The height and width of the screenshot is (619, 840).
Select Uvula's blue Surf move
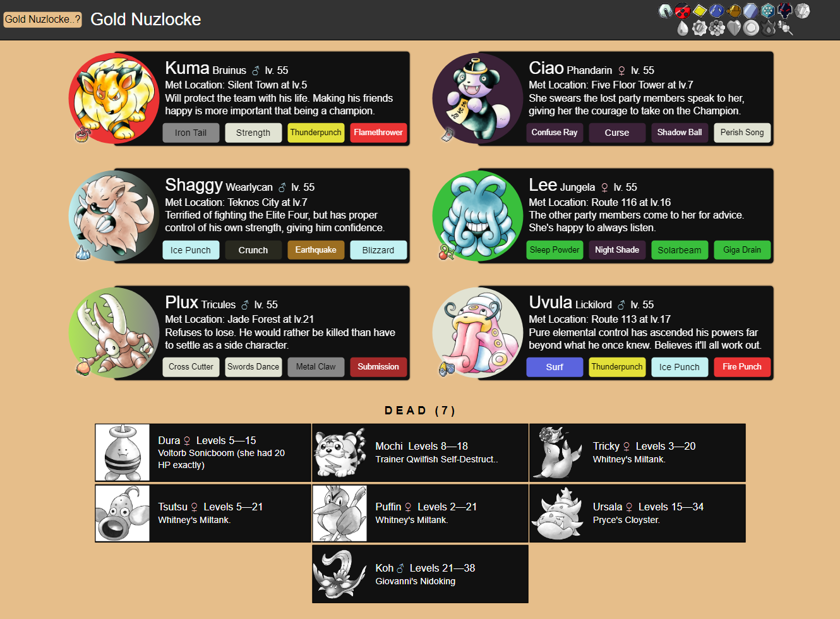pos(555,367)
